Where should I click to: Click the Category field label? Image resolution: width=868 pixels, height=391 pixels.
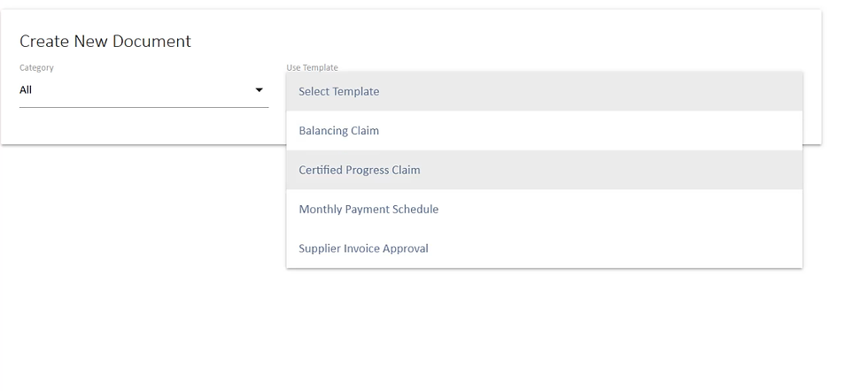click(x=36, y=67)
